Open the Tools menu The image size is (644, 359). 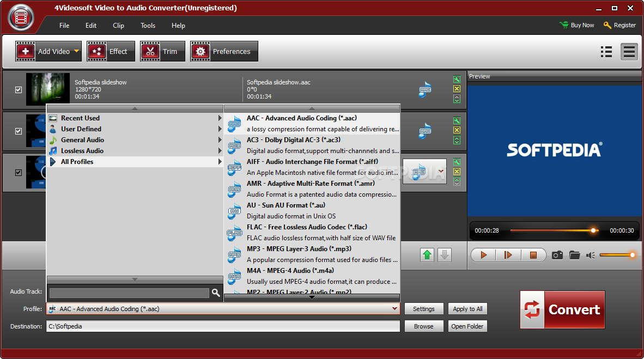tap(148, 26)
